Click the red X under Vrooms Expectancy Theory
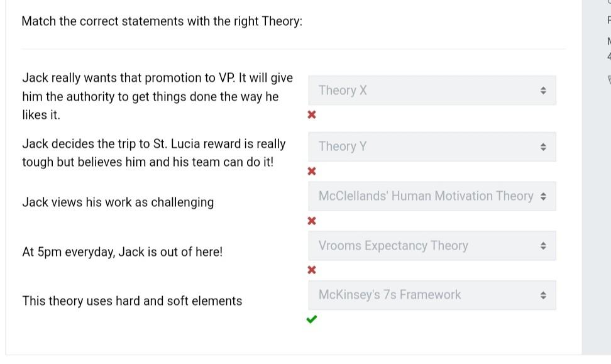611x364 pixels. click(312, 270)
